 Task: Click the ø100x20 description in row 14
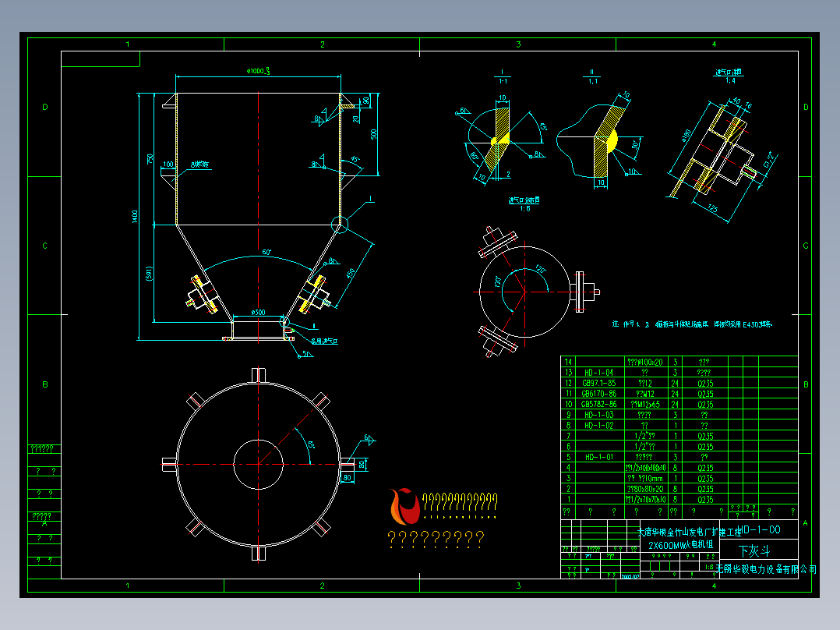point(645,362)
